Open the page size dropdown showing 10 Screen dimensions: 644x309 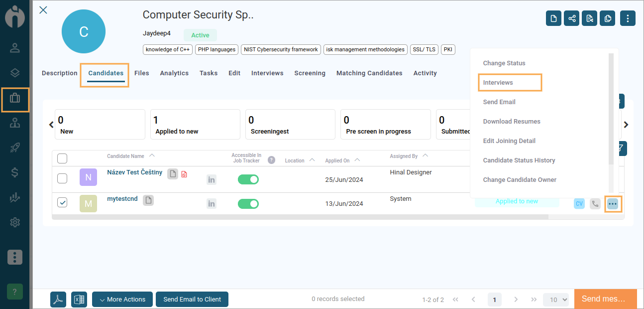556,300
